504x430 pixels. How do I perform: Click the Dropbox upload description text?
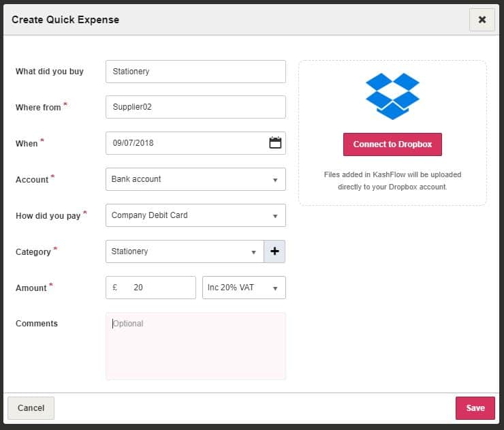[x=392, y=181]
